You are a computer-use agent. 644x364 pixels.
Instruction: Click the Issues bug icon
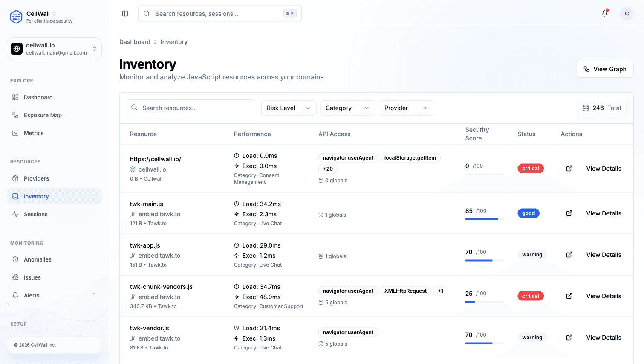15,277
